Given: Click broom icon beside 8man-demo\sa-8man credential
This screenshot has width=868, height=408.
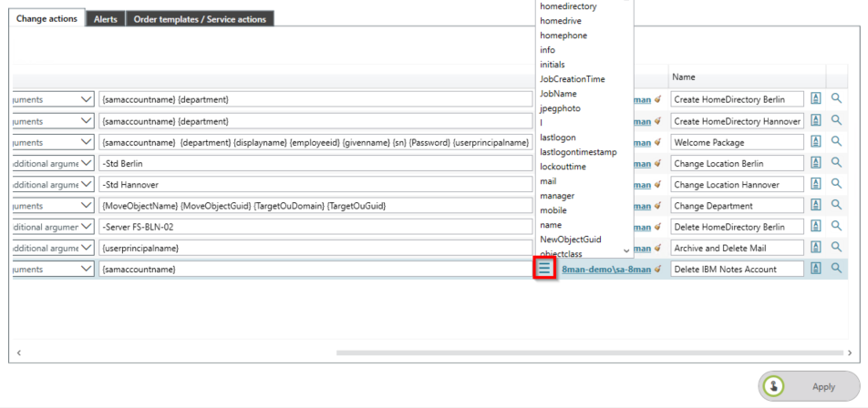Looking at the screenshot, I should coord(657,270).
